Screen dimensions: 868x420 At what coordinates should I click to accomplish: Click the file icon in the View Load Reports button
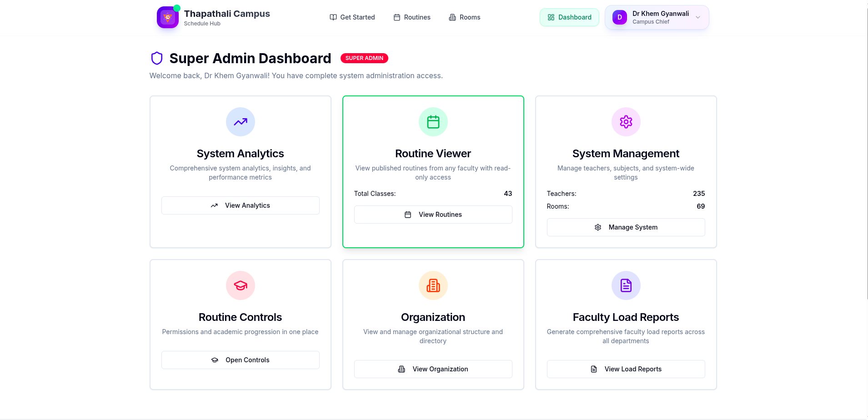(594, 369)
